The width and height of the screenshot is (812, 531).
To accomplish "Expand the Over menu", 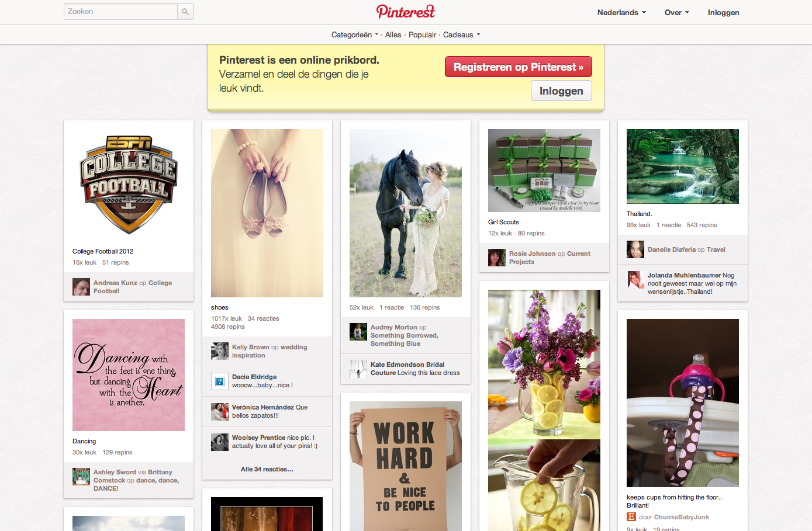I will [x=677, y=12].
